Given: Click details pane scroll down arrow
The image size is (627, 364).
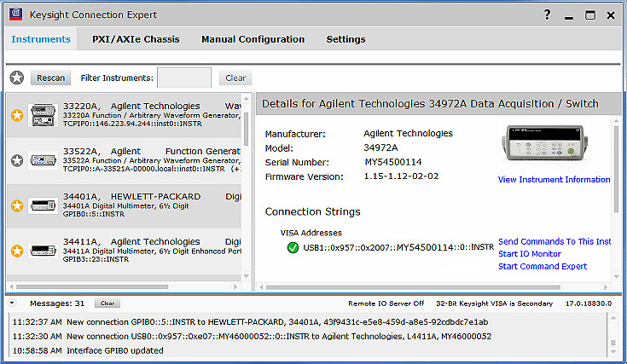Looking at the screenshot, I should tap(616, 276).
